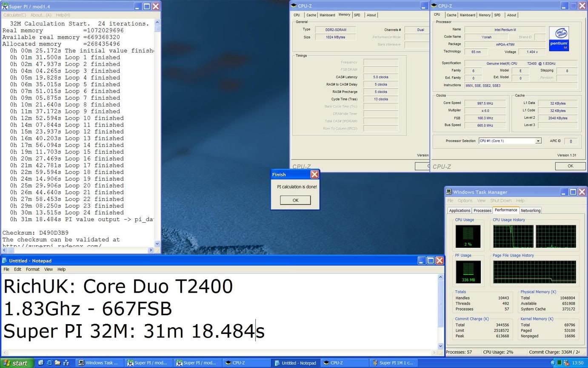Viewport: 588px width, 368px height.
Task: Click the network quick launch icon
Action: click(66, 363)
